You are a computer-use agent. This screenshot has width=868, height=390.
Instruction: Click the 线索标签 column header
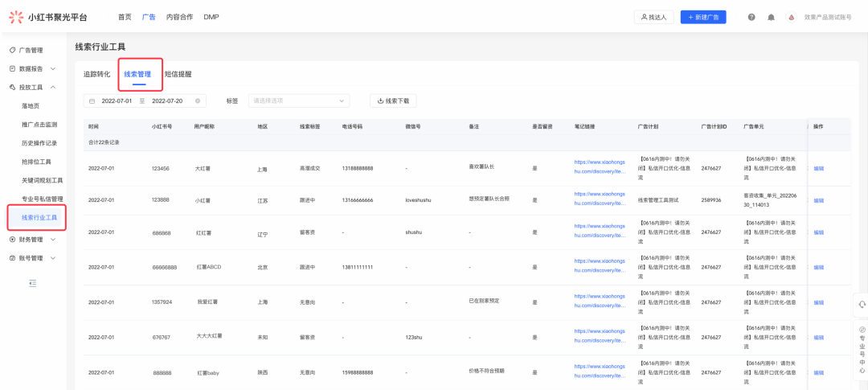pos(310,127)
